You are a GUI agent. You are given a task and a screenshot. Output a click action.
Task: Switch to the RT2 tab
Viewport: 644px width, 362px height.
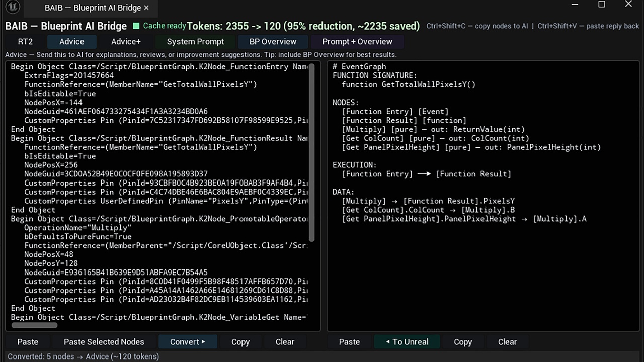click(x=25, y=42)
